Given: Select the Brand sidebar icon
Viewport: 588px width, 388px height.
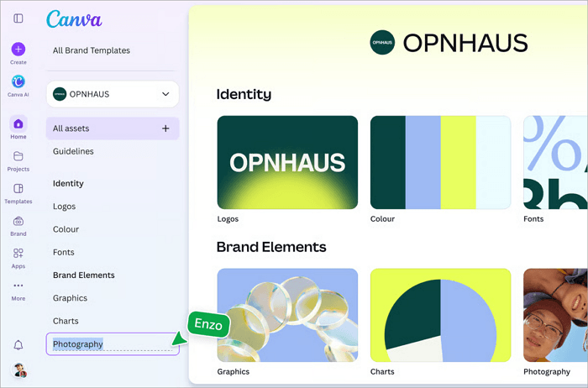Looking at the screenshot, I should (x=18, y=221).
